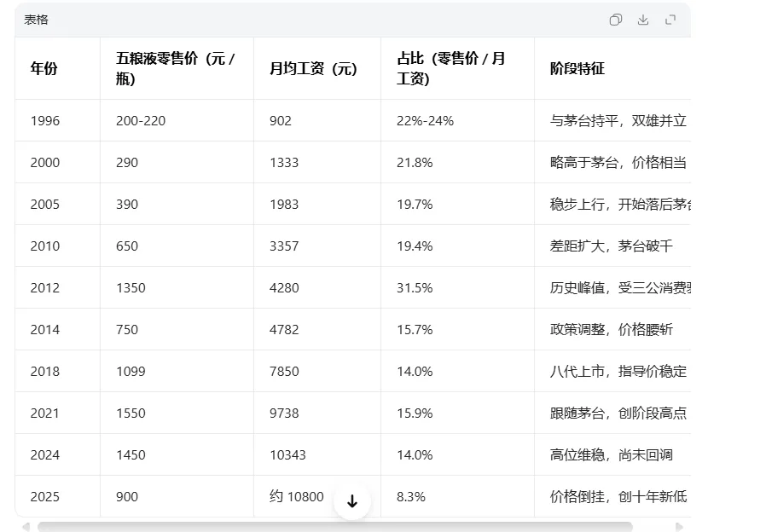This screenshot has width=766, height=532.
Task: Select the ratio cell 31.5%
Action: (x=457, y=287)
